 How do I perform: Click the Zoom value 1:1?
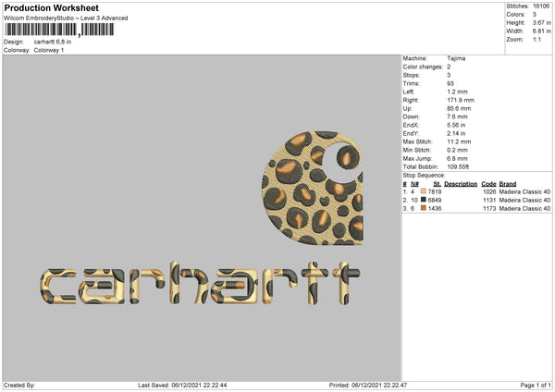[x=536, y=39]
